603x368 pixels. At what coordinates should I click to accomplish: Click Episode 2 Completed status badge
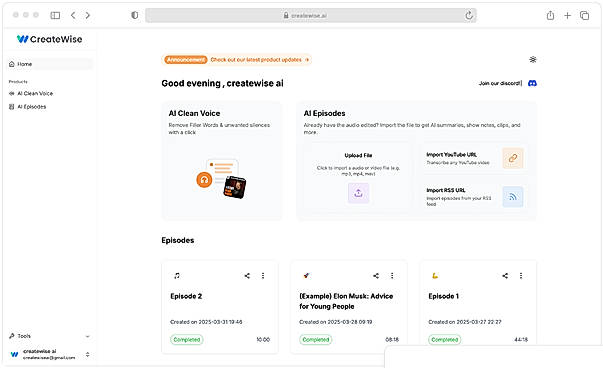[x=187, y=340]
